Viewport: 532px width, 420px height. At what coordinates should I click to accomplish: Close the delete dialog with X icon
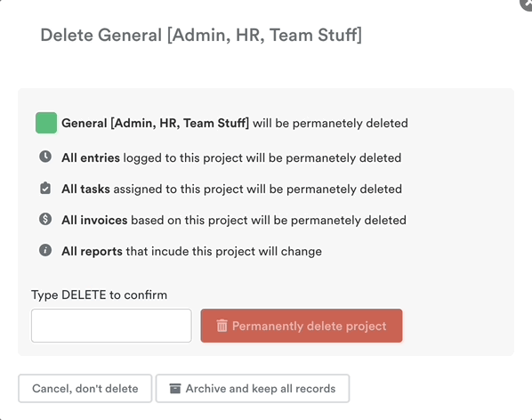527,4
